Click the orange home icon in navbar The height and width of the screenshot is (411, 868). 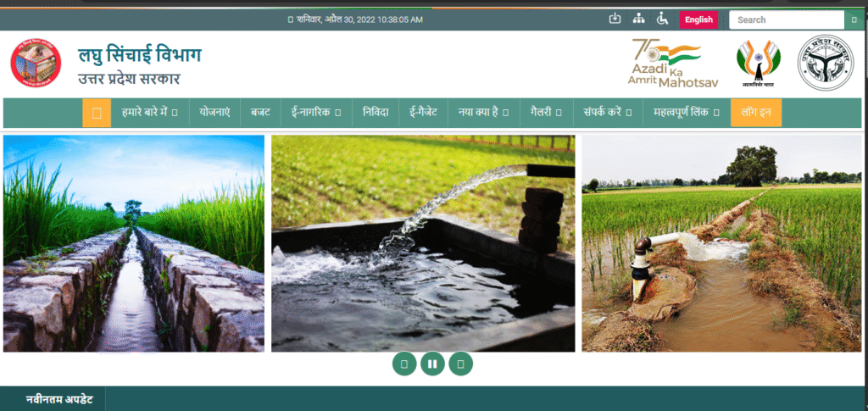click(97, 113)
